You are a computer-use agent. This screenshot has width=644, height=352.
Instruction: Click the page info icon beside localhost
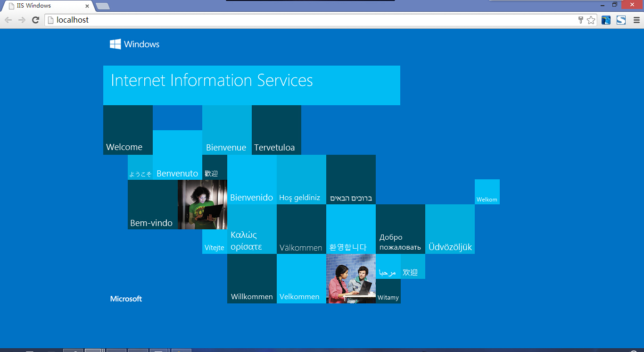point(51,20)
